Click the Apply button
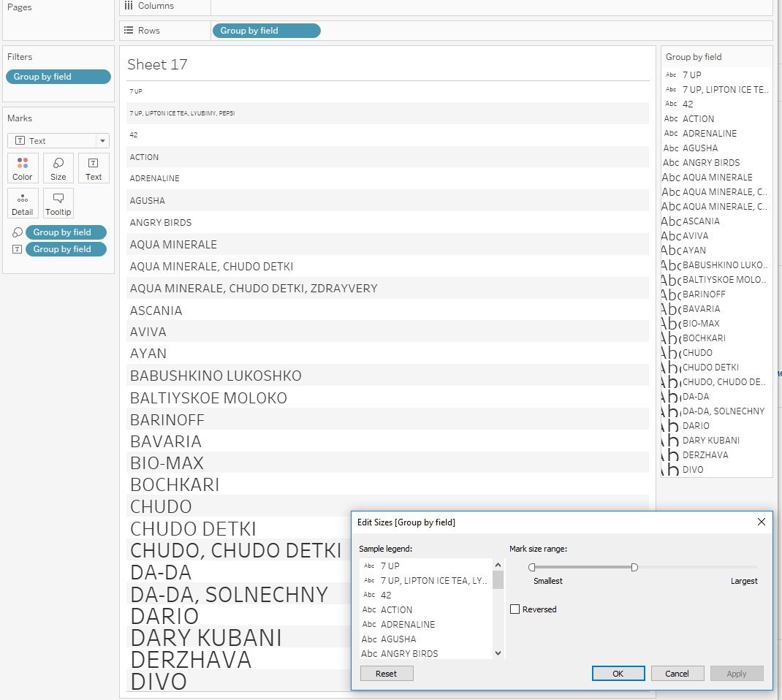This screenshot has height=700, width=782. point(737,674)
